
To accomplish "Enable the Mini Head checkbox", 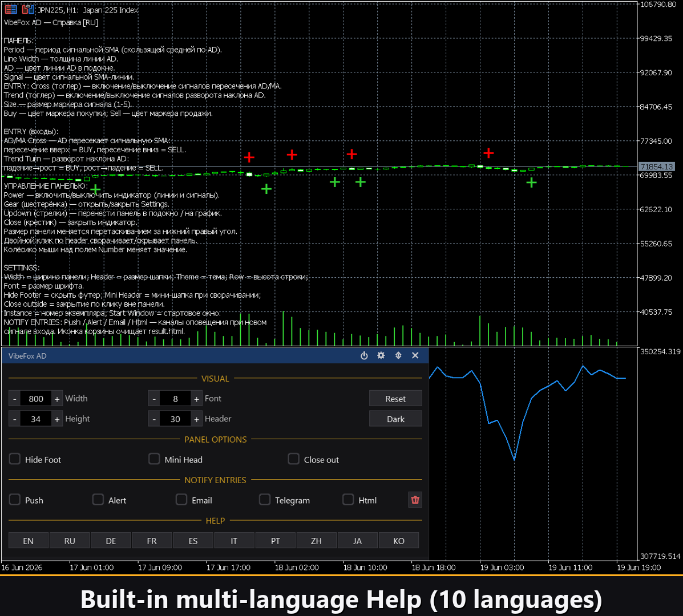I will point(154,459).
